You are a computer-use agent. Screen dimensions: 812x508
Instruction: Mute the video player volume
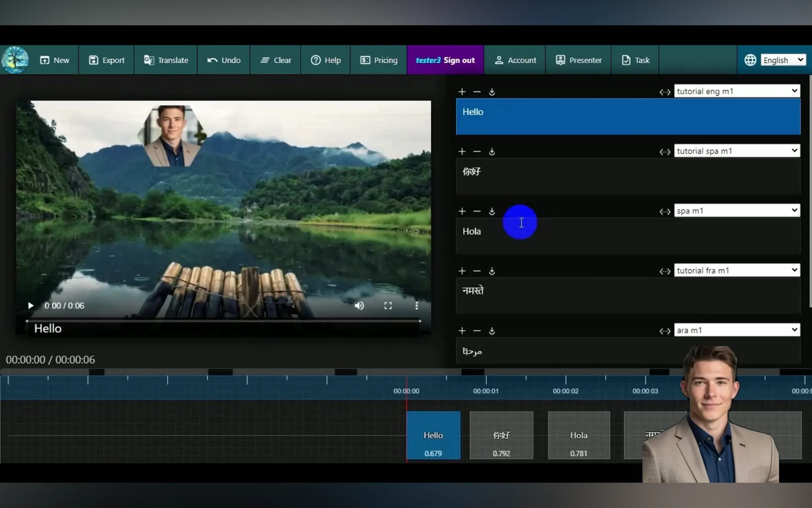click(x=359, y=306)
